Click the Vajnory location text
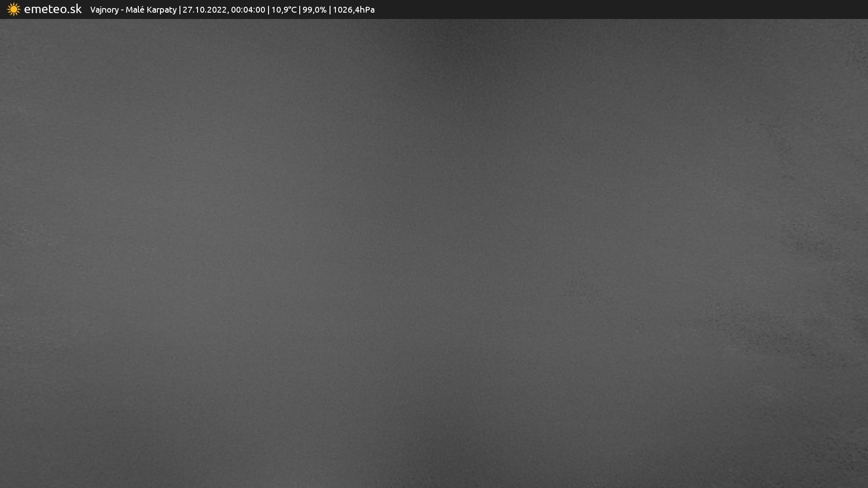The width and height of the screenshot is (868, 488). pyautogui.click(x=104, y=10)
